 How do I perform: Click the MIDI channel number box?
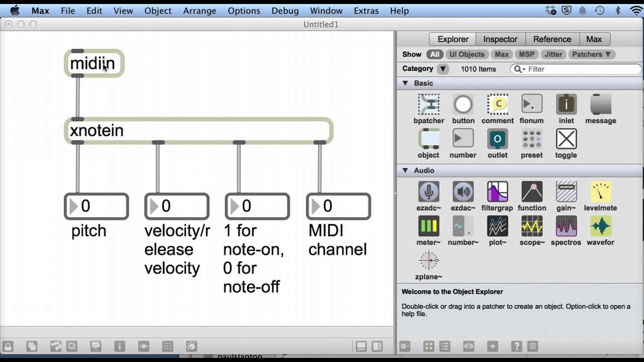338,206
